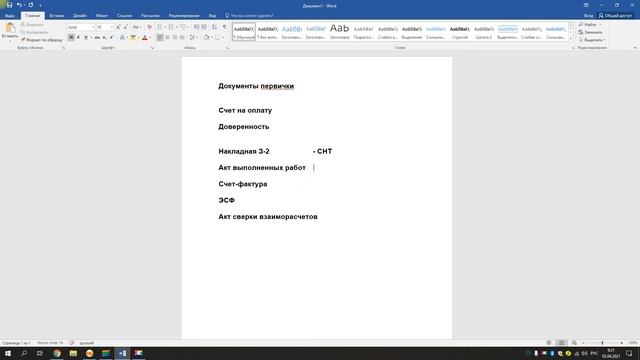Expand the styles gallery
The image size is (640, 360).
coord(571,39)
